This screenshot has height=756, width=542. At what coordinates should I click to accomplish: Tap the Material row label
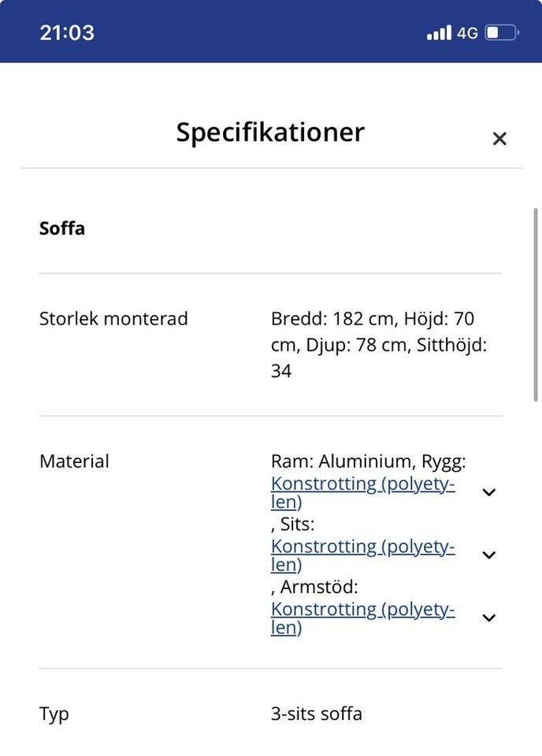point(74,461)
